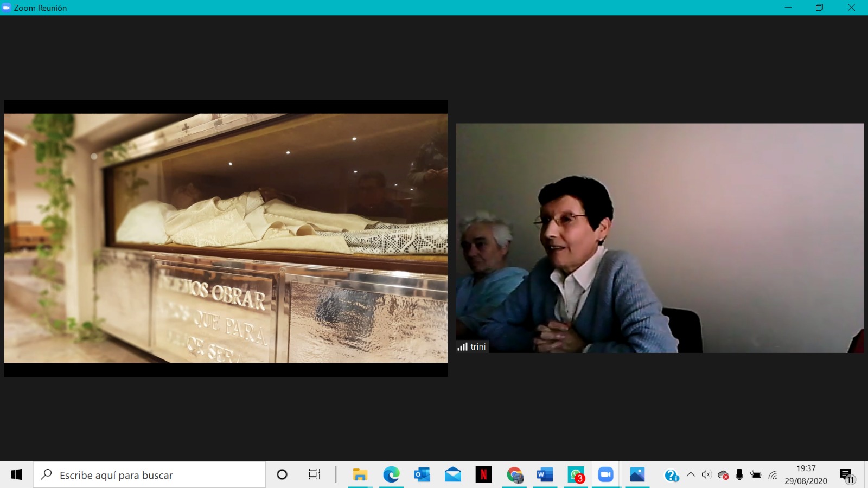Launch Netflix from the taskbar
Viewport: 868px width, 488px height.
tap(483, 475)
